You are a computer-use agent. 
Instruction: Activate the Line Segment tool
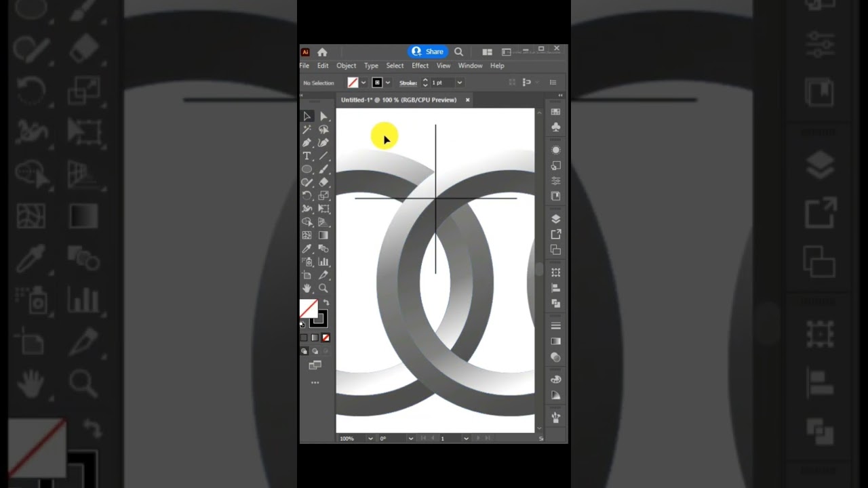323,156
